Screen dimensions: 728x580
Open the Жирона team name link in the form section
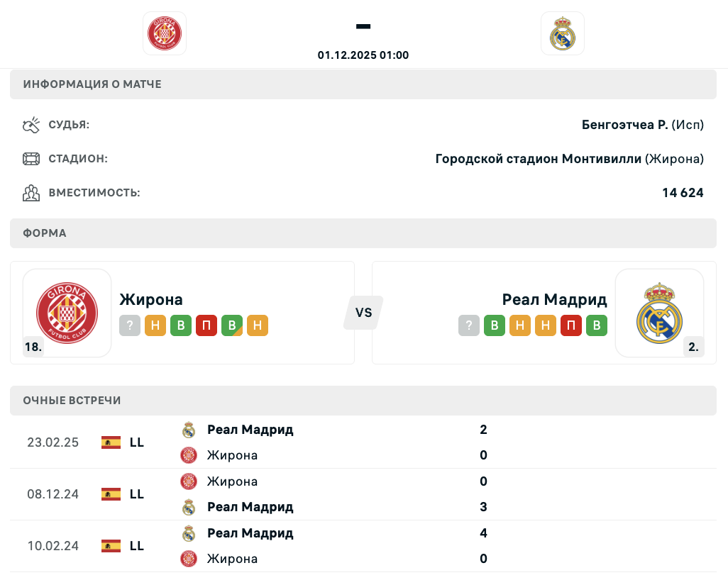151,299
